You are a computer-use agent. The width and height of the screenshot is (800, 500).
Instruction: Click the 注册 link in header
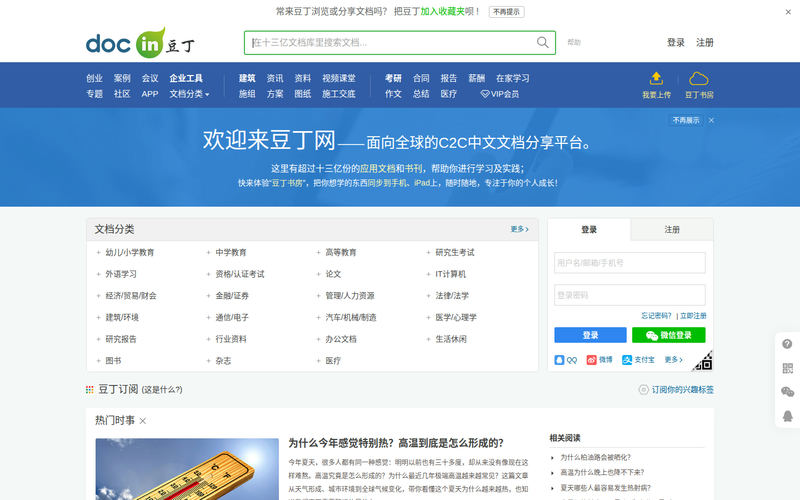(x=705, y=42)
